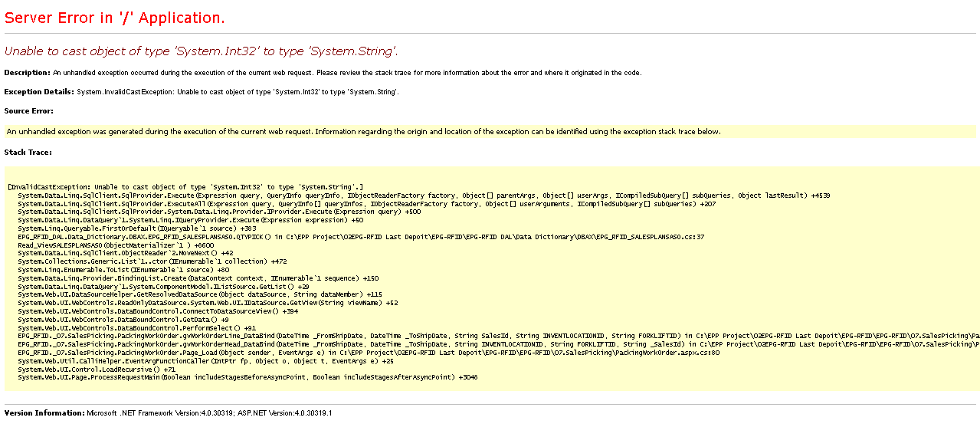
Task: Click the "PackingWorkOrder.Page_Load" stack line
Action: click(369, 353)
